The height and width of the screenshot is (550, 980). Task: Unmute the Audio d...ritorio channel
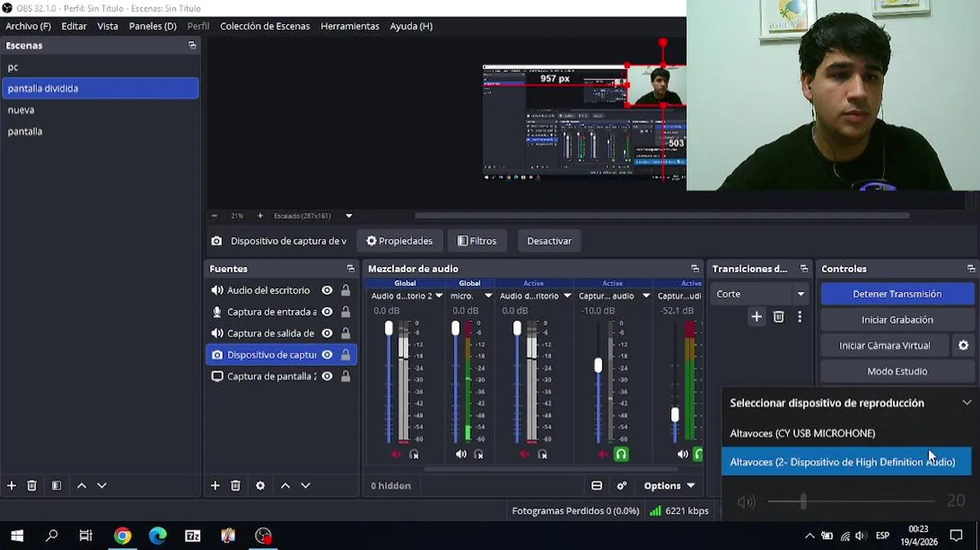pos(524,454)
